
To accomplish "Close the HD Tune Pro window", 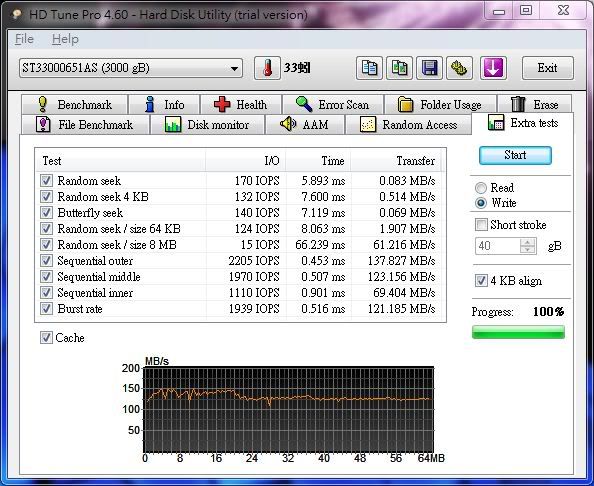I will [x=563, y=10].
